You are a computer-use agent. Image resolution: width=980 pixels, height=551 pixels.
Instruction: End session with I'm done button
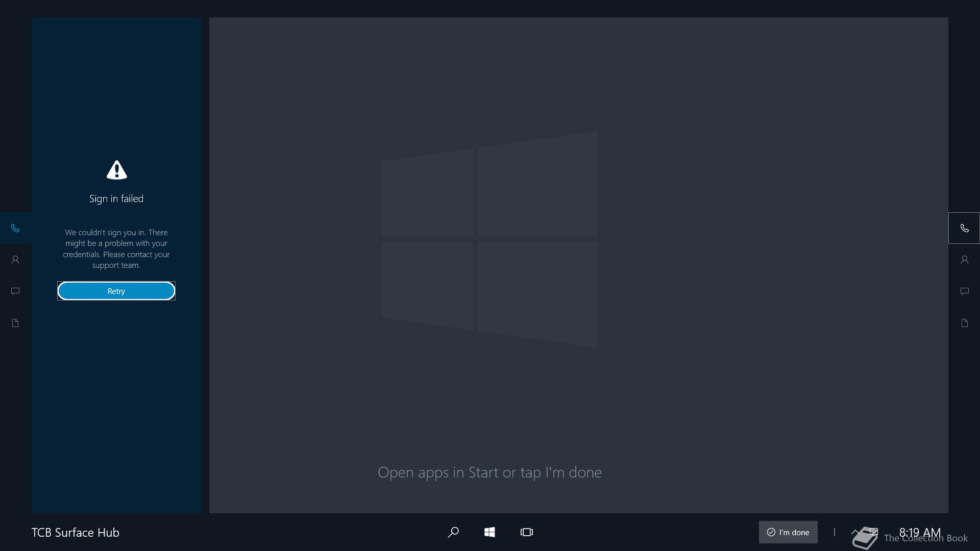[x=788, y=532]
